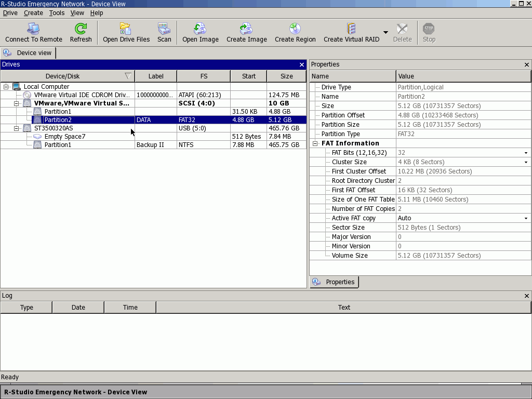Click the Partition Type FAT32 value
The width and height of the screenshot is (532, 399).
406,134
